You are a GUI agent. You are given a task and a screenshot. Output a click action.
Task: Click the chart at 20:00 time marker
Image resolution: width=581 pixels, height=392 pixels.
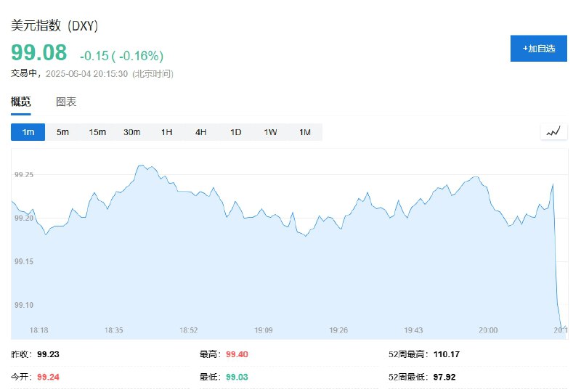pyautogui.click(x=488, y=330)
